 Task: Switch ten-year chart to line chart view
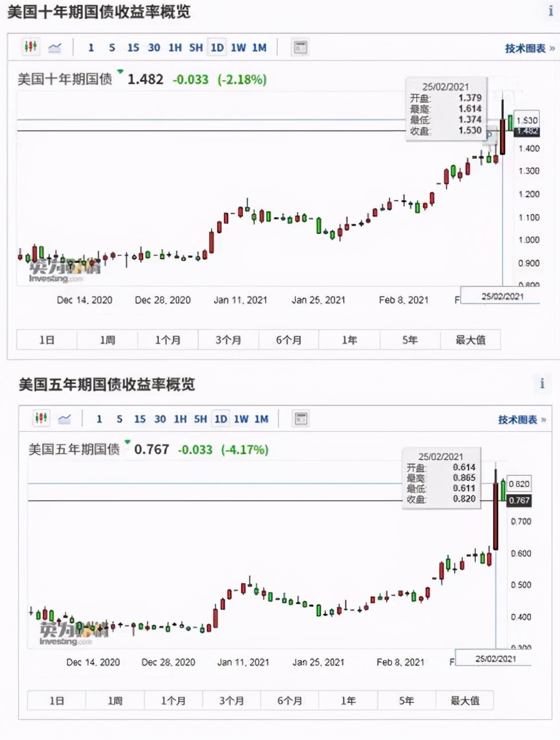pos(55,48)
